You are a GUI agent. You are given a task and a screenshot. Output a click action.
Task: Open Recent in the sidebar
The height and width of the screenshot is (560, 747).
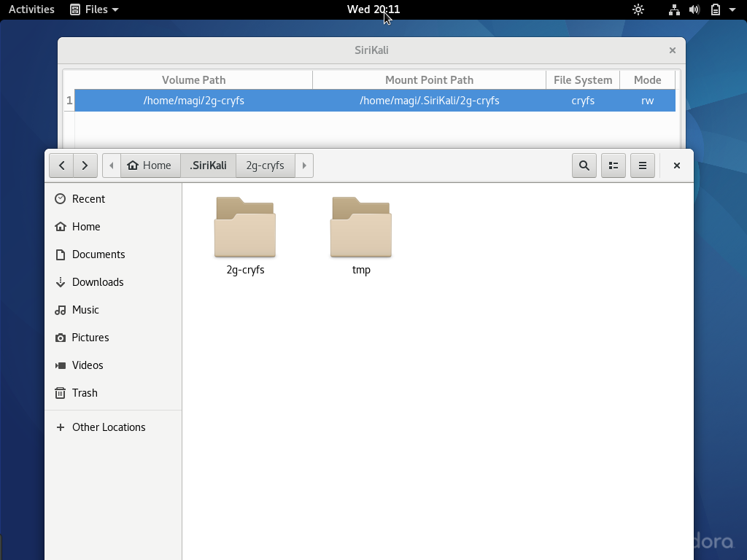113,199
